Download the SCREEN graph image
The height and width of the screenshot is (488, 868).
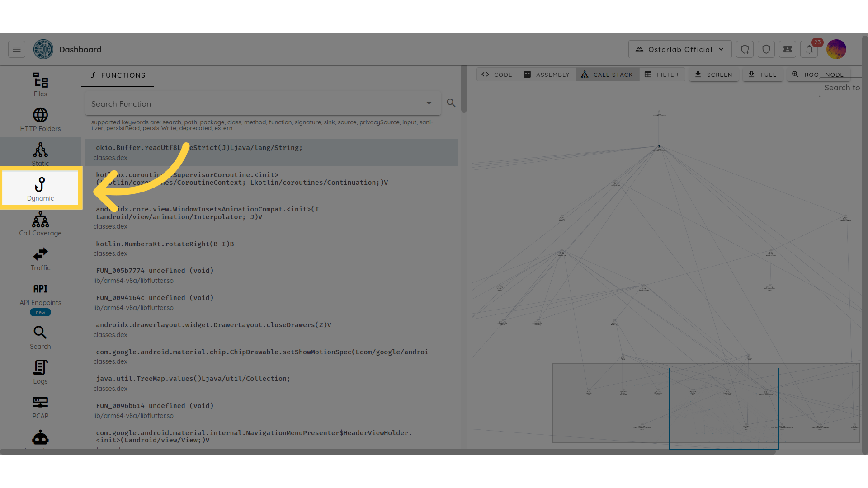pyautogui.click(x=713, y=75)
